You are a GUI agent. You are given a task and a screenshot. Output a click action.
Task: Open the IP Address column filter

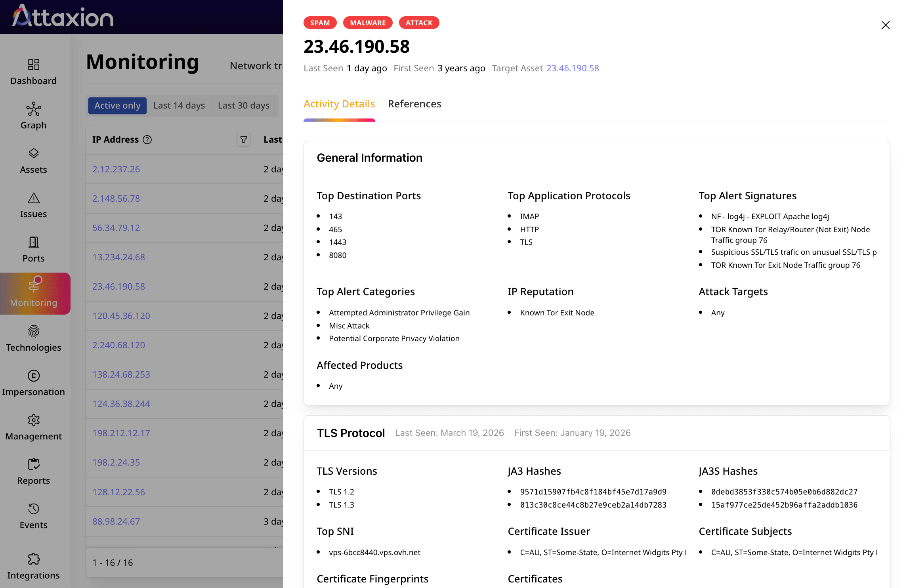[x=244, y=139]
